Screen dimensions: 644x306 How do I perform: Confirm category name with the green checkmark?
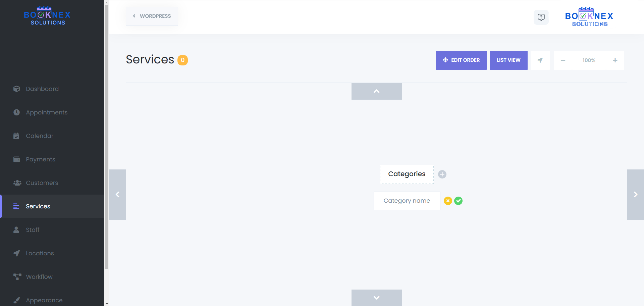click(459, 201)
